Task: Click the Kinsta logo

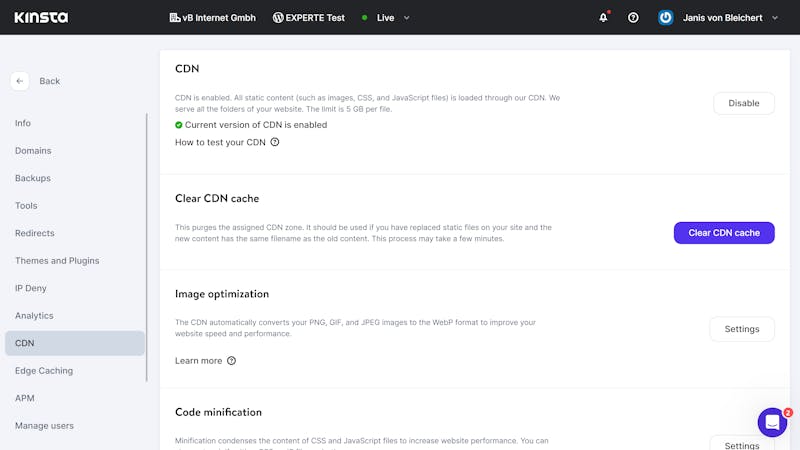Action: point(39,17)
